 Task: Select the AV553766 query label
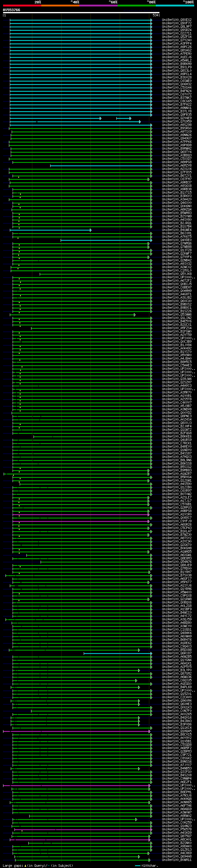coord(11,10)
